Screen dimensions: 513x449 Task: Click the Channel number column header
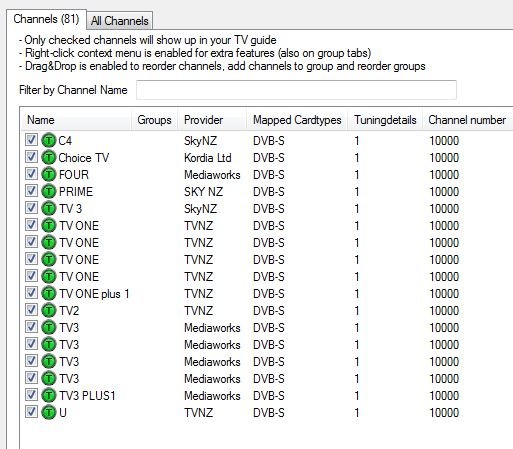pyautogui.click(x=467, y=120)
